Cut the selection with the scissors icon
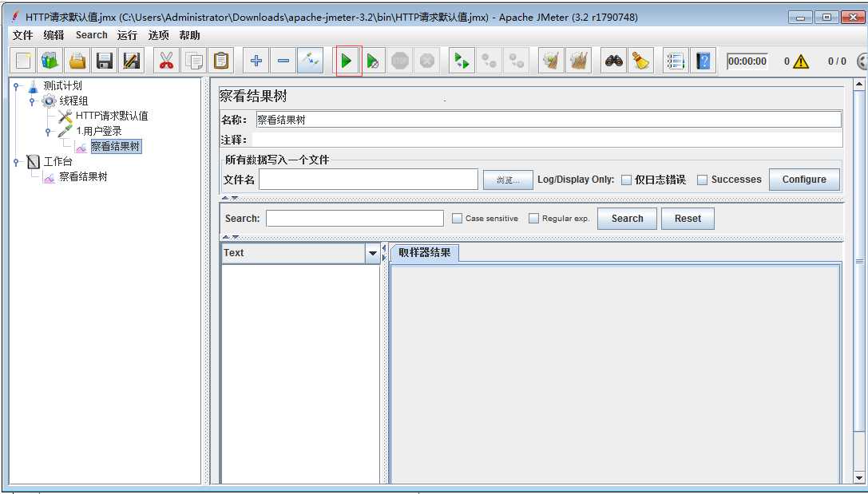The image size is (868, 494). (166, 61)
